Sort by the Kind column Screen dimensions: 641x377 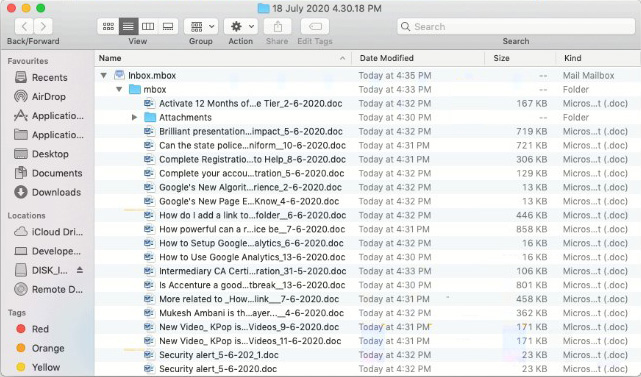[598, 58]
